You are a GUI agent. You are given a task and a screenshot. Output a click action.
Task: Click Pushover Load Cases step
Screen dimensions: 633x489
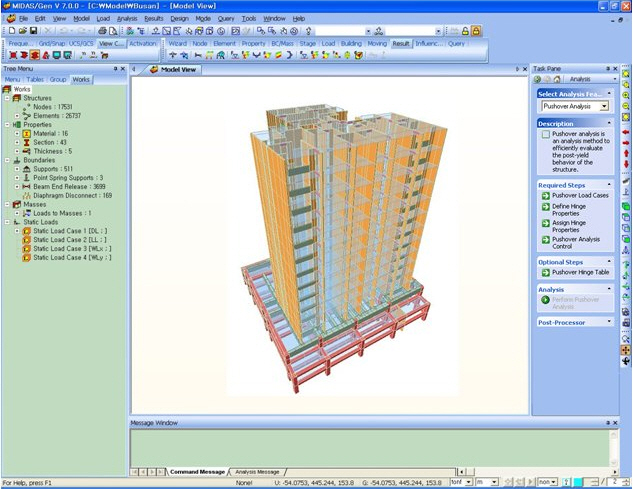coord(579,196)
